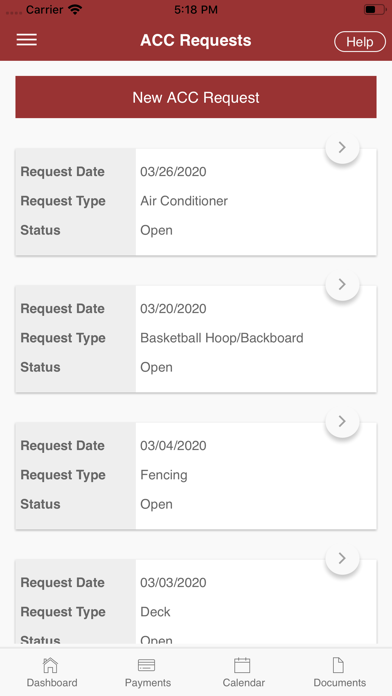The image size is (392, 696).
Task: Tap the Documents page icon
Action: point(338,665)
